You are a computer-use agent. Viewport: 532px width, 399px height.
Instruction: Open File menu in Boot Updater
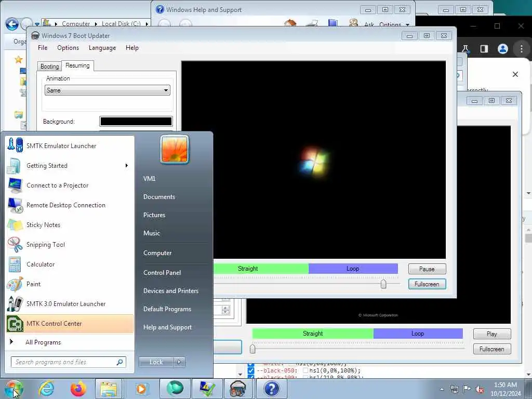[x=43, y=48]
